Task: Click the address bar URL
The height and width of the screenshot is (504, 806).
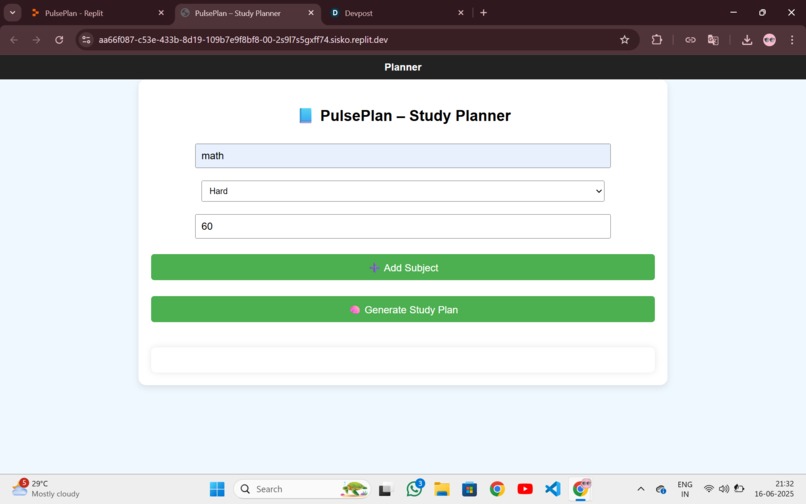Action: 243,40
